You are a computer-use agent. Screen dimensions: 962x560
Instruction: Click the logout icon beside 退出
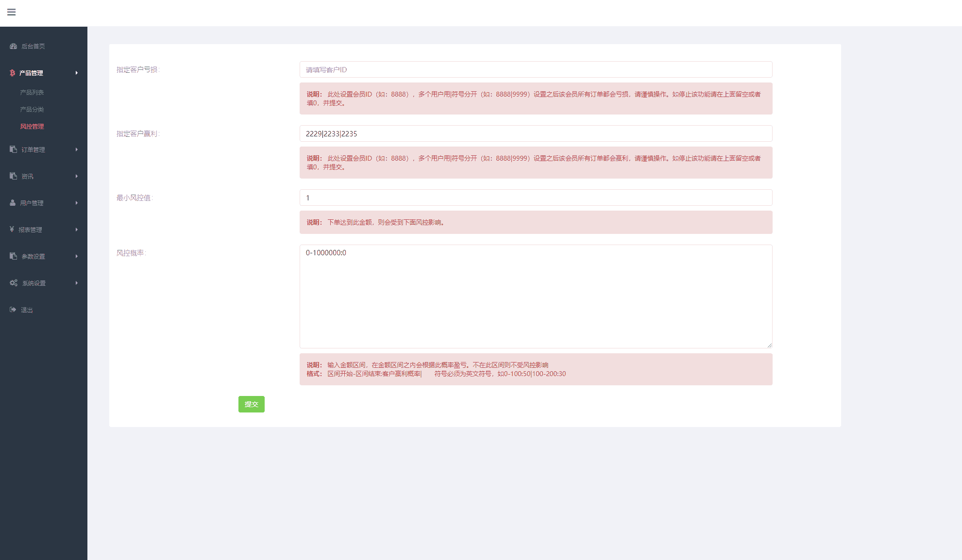(x=13, y=310)
